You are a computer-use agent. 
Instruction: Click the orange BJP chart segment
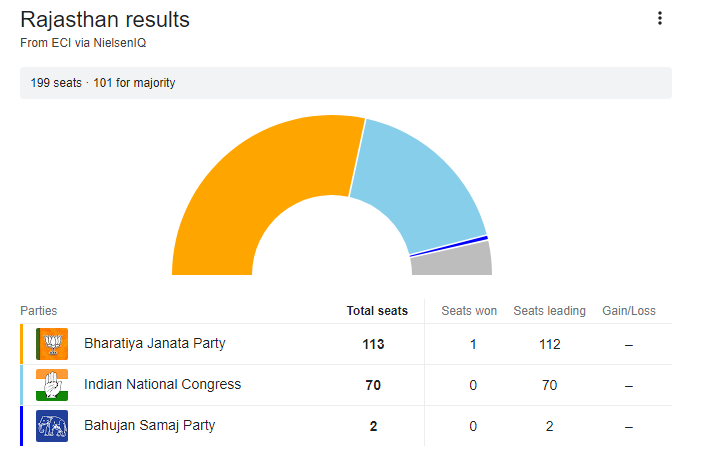coord(260,190)
